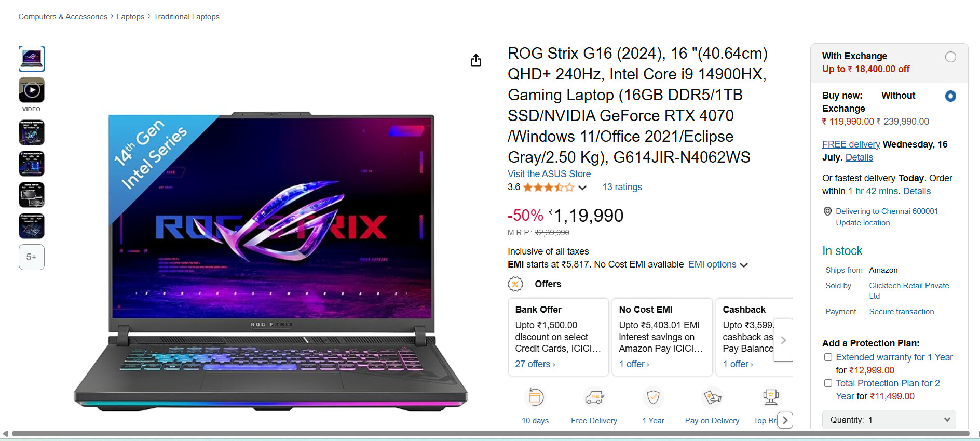Click the Free Delivery truck icon
Screen dimensions: 980x441
594,397
